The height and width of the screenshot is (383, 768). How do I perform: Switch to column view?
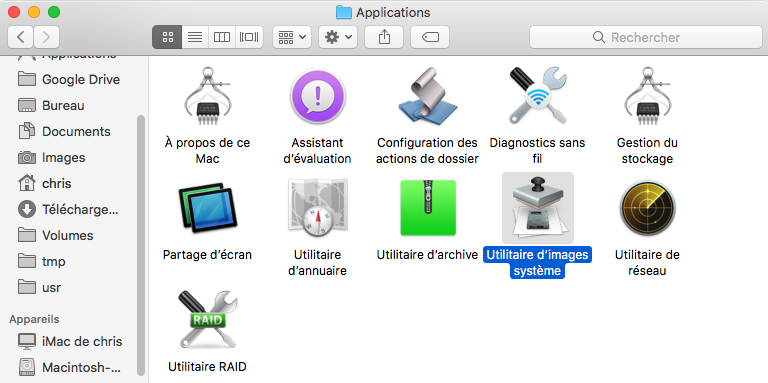pos(222,37)
